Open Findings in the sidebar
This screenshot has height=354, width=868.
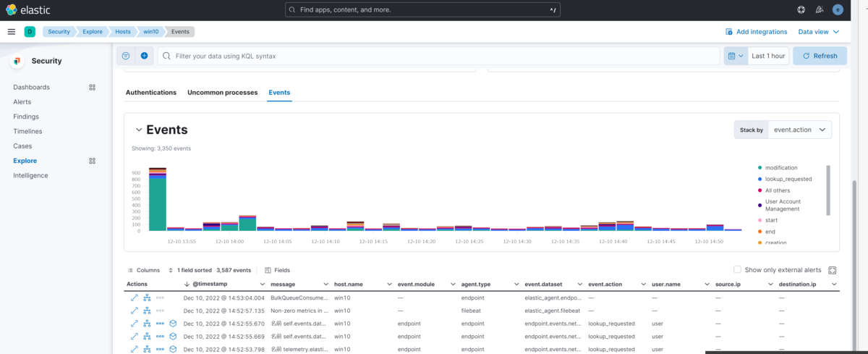[x=26, y=117]
